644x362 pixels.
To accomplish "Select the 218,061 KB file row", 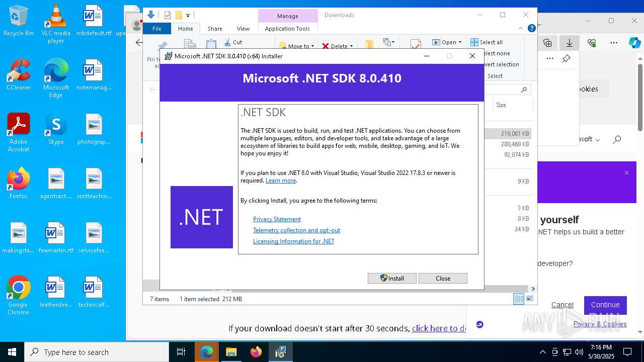I will (507, 134).
